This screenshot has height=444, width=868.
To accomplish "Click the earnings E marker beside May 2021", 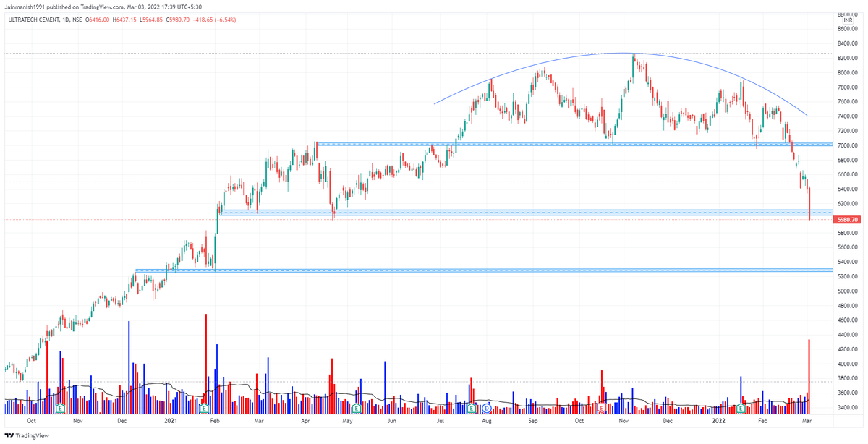I will (x=356, y=408).
